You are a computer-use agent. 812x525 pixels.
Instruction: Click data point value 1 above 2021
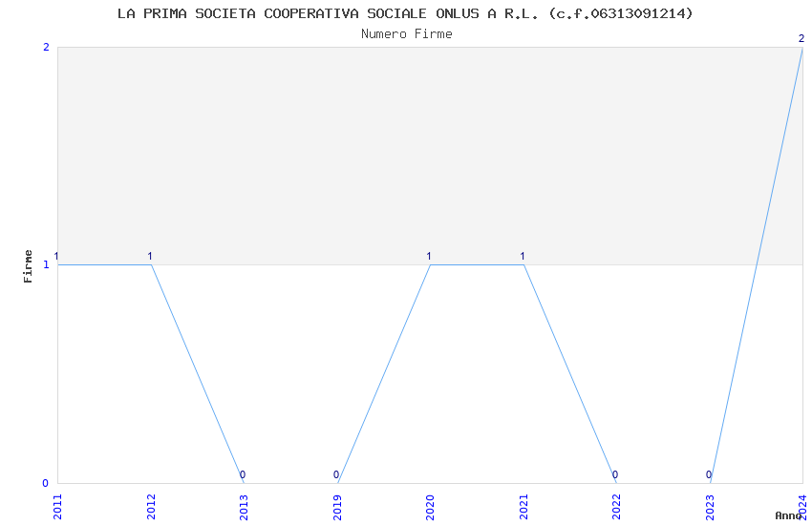[523, 256]
